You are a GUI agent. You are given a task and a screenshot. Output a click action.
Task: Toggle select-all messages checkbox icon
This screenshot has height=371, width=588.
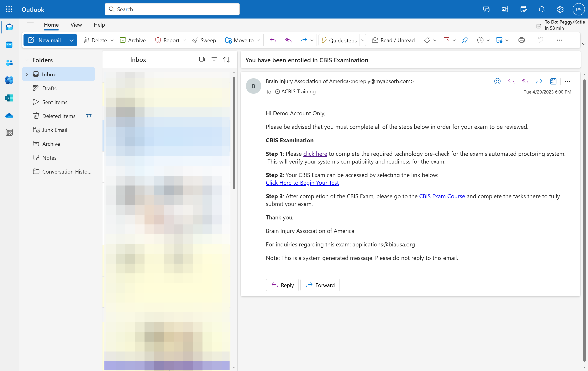(x=202, y=59)
